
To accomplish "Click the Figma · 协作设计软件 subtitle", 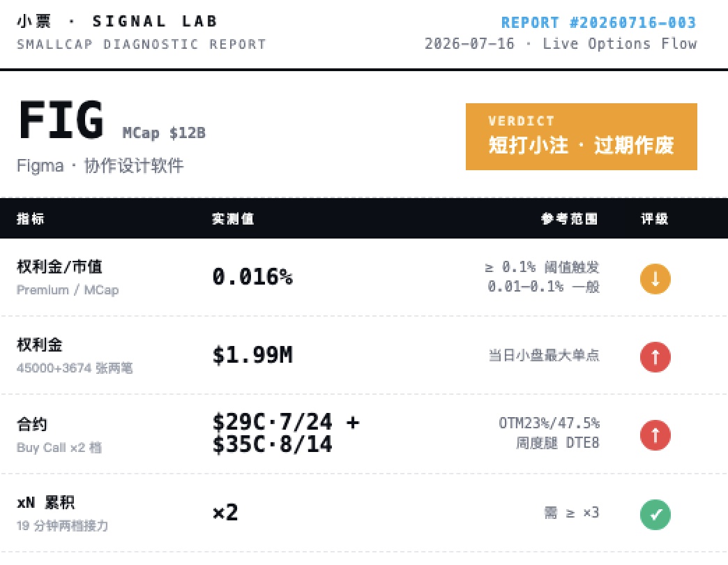I will click(100, 166).
